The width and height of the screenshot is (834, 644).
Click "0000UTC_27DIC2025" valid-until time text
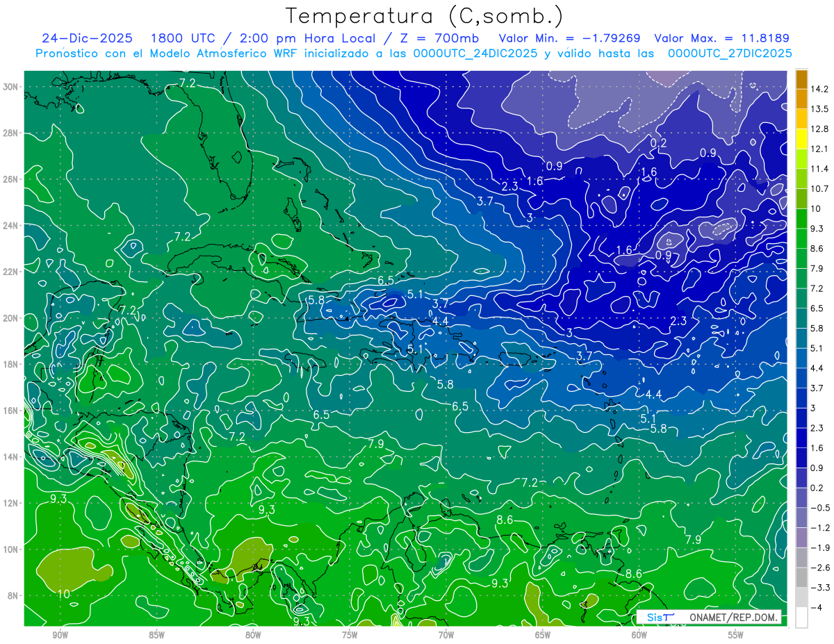click(730, 53)
